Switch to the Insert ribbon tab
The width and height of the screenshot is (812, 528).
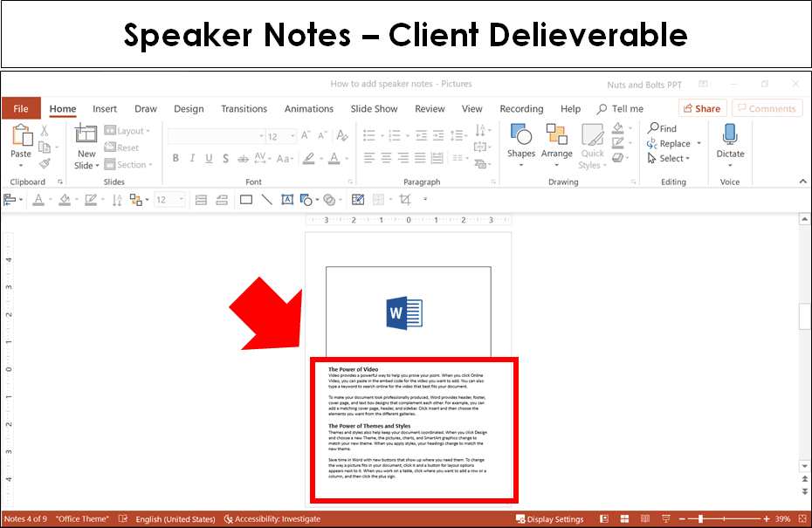point(104,108)
